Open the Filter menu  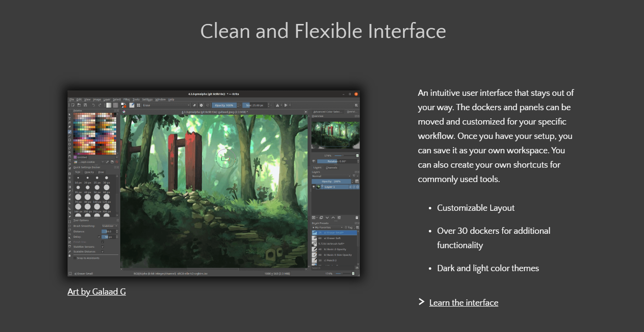(127, 99)
